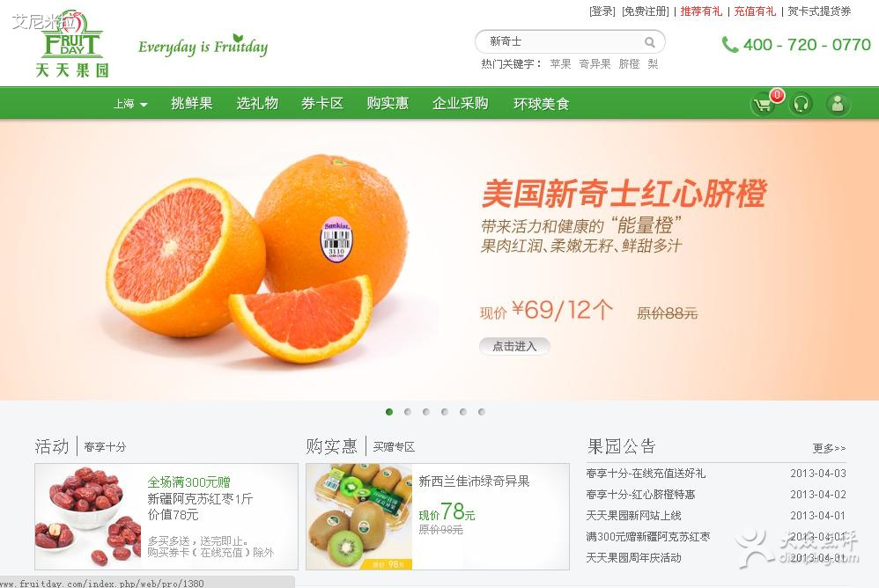The image size is (879, 588).
Task: Open the shopping cart icon
Action: pyautogui.click(x=763, y=105)
